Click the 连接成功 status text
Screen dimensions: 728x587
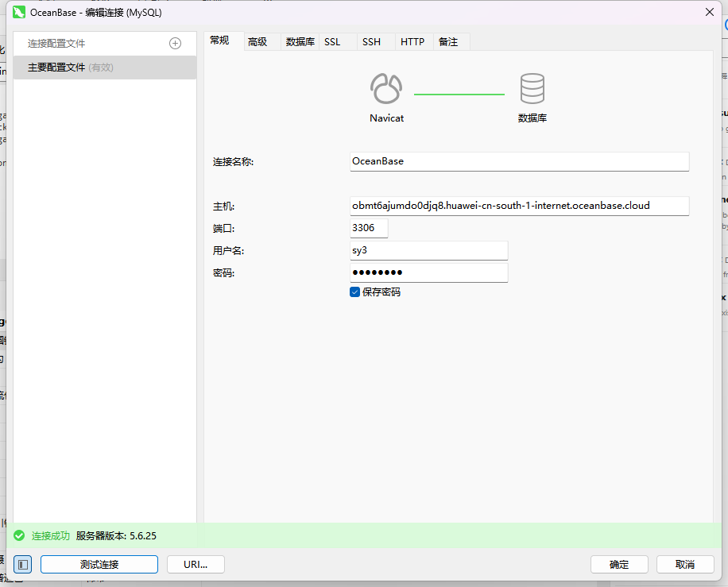click(51, 536)
